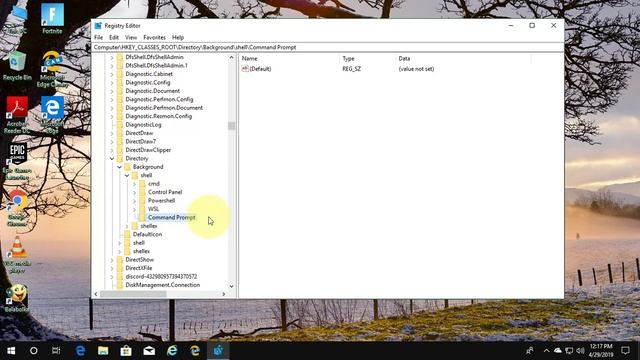Open the Fortnite desktop shortcut
640x360 pixels.
click(52, 19)
